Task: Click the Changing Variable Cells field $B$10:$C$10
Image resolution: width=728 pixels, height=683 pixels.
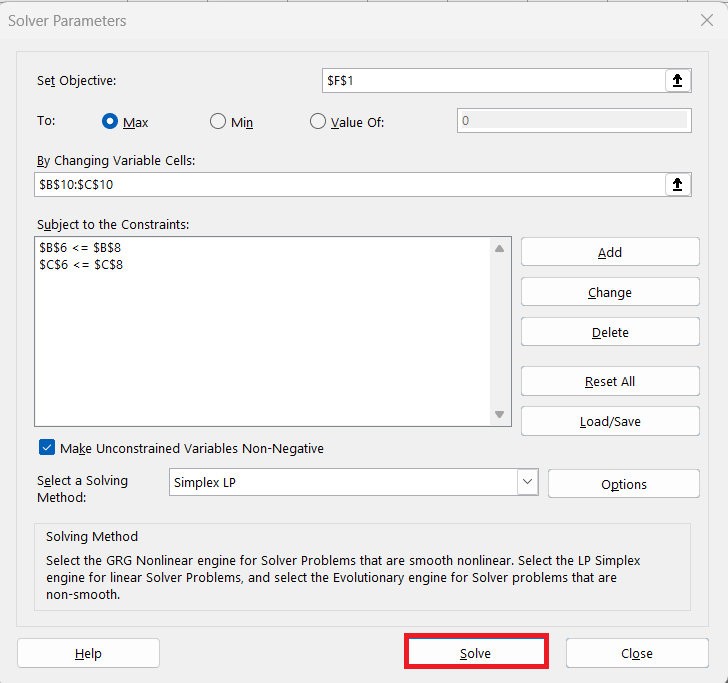Action: [350, 184]
